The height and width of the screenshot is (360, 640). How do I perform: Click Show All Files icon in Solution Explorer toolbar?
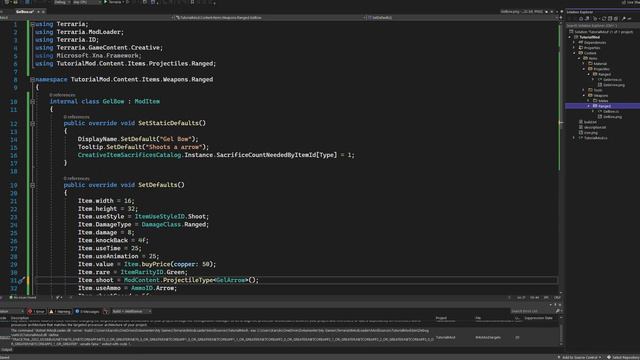coord(616,19)
